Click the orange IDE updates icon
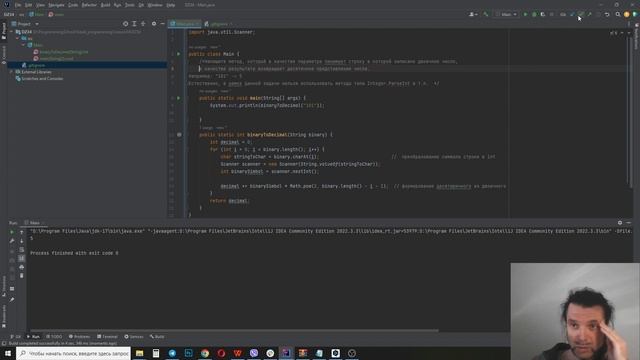The image size is (640, 360). point(627,14)
